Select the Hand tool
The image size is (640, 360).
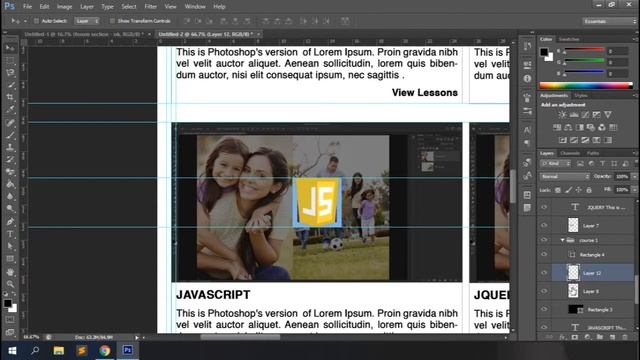(10, 272)
